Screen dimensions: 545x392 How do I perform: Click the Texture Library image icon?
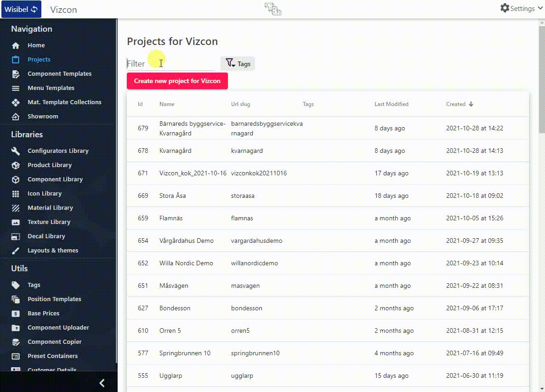click(16, 222)
